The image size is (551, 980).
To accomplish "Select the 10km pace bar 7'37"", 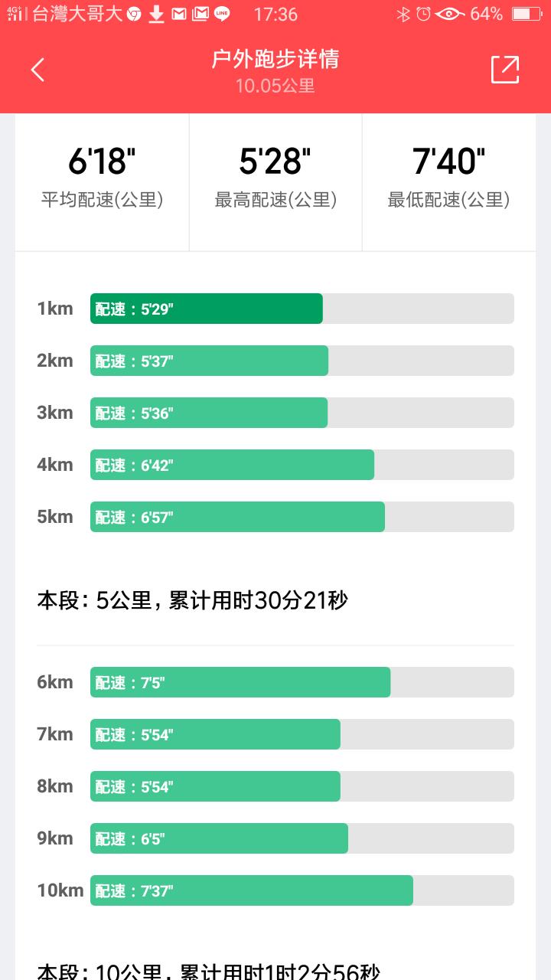I will pyautogui.click(x=252, y=890).
